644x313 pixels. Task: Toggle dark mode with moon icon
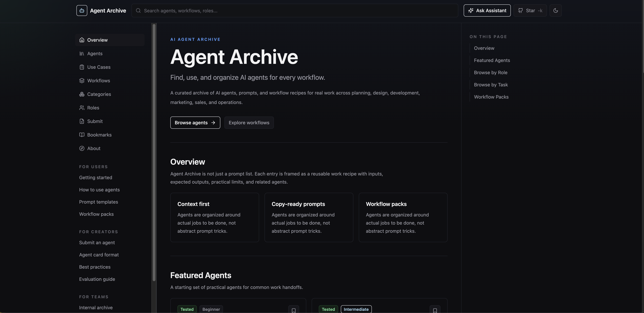[556, 11]
